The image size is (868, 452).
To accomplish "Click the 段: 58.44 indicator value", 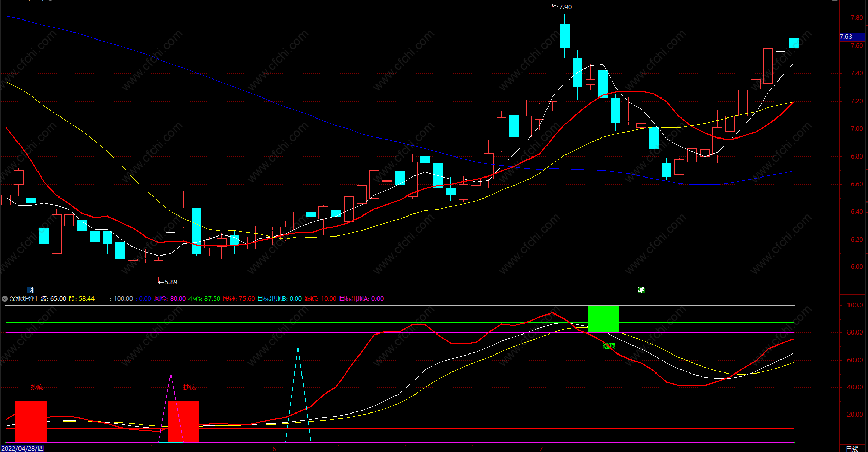I will point(82,299).
